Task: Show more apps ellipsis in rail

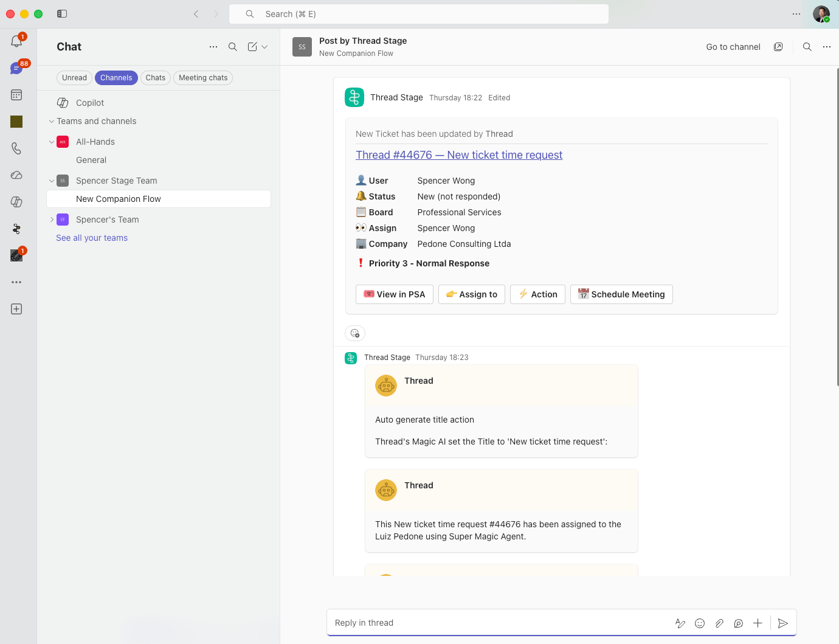Action: pyautogui.click(x=16, y=282)
